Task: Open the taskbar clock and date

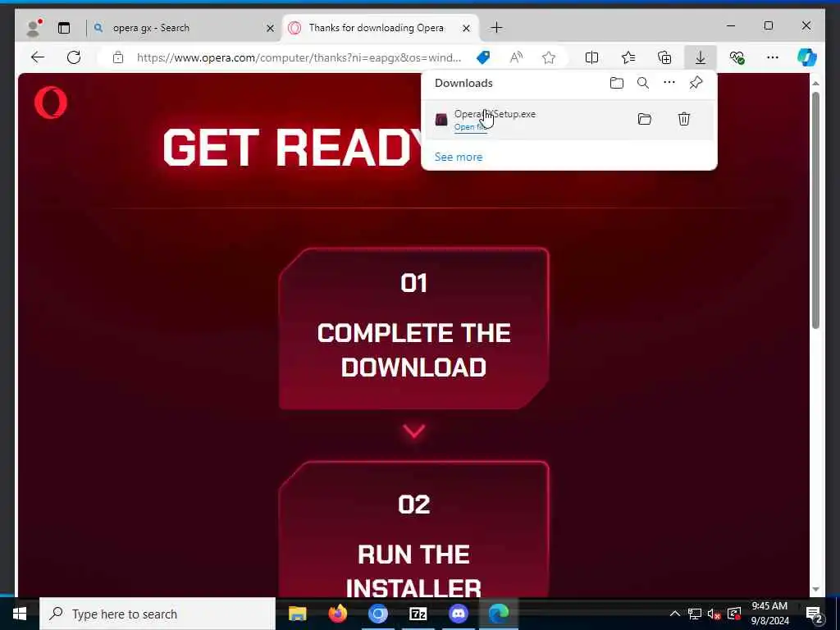Action: [x=769, y=614]
